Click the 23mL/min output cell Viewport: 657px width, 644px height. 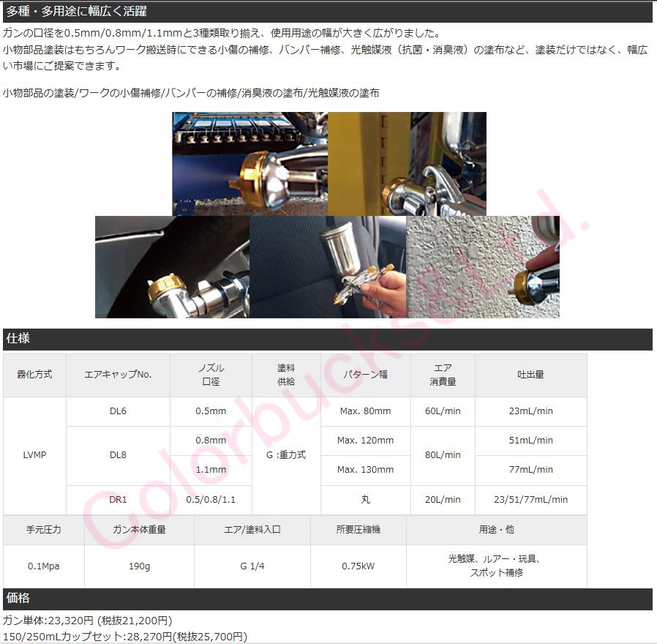click(531, 411)
